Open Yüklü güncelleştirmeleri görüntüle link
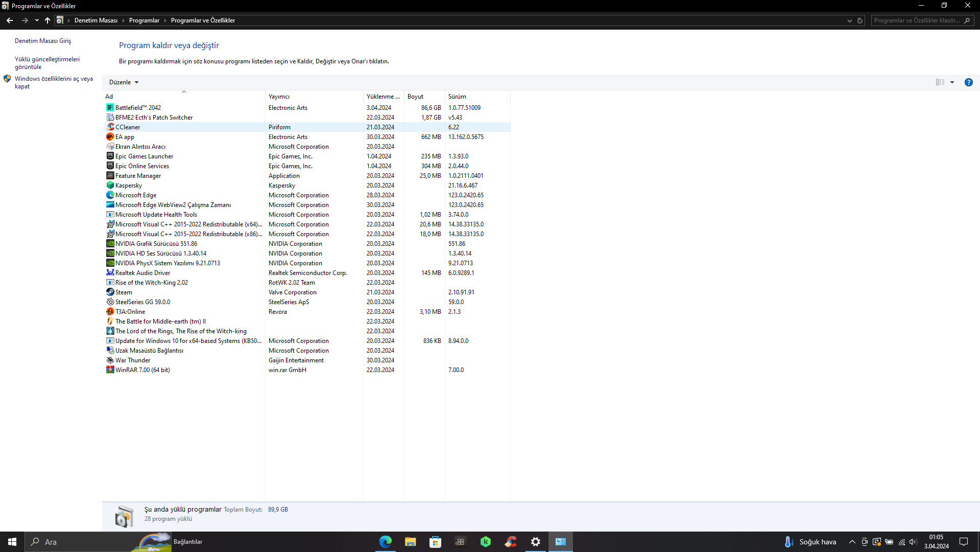The height and width of the screenshot is (552, 980). point(47,63)
